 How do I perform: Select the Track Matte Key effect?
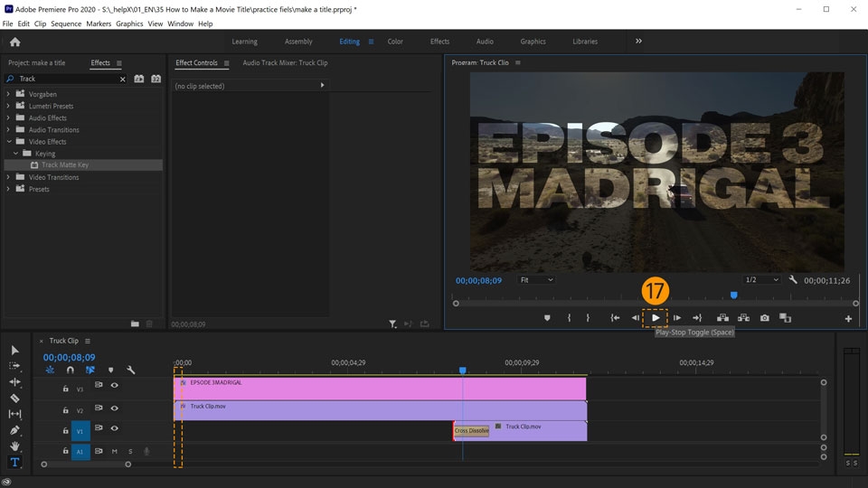point(65,165)
